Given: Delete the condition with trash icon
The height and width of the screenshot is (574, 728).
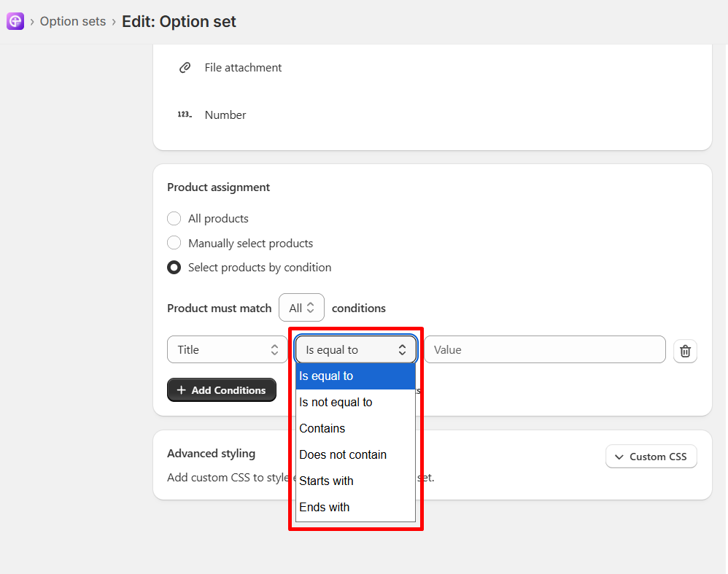Looking at the screenshot, I should click(x=685, y=351).
